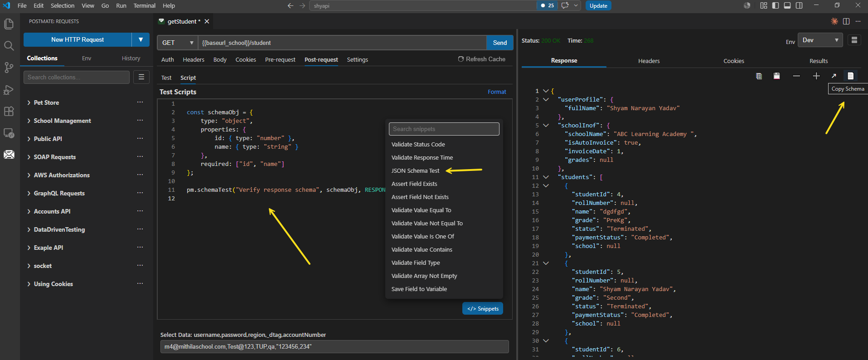Click the Send button
Viewport: 868px width, 360px height.
500,43
